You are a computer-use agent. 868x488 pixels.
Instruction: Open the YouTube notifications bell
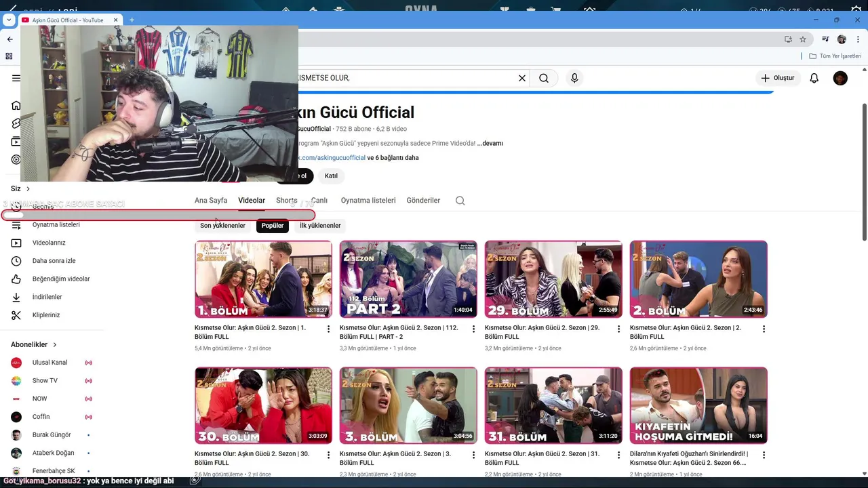[814, 78]
